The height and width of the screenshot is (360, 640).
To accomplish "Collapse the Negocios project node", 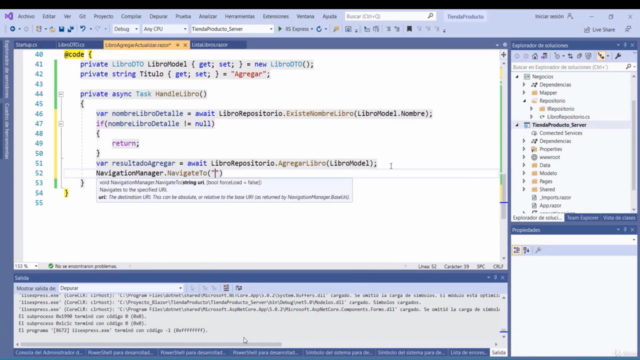I will [x=517, y=77].
